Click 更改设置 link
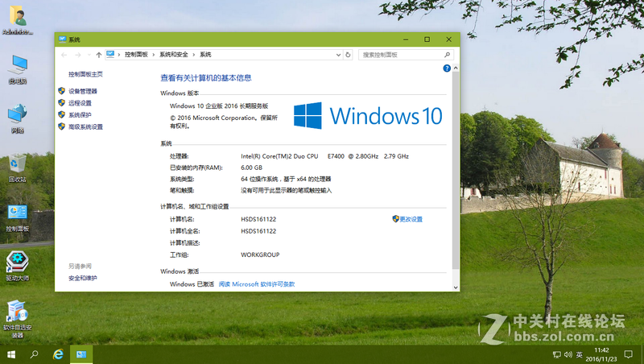 411,219
